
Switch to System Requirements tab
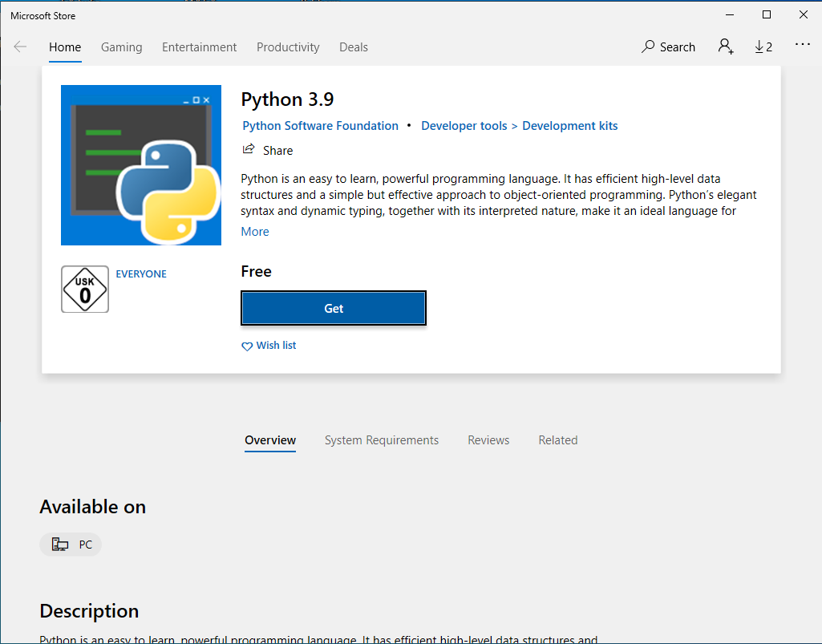[382, 440]
